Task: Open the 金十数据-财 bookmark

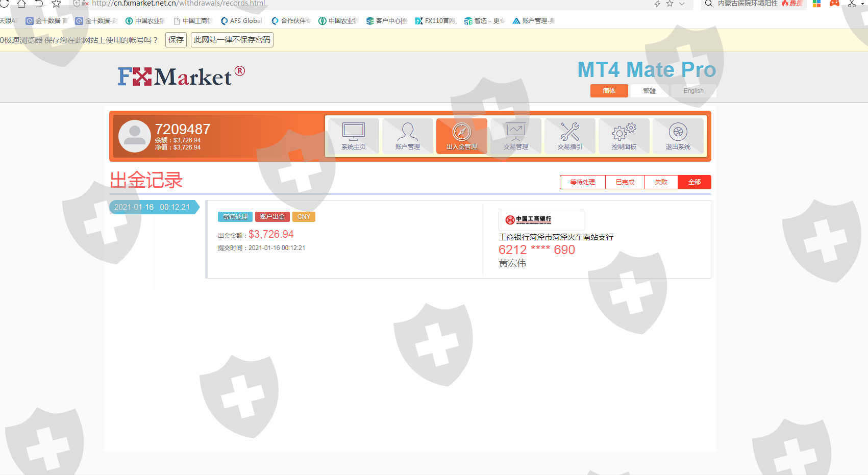Action: (x=96, y=21)
